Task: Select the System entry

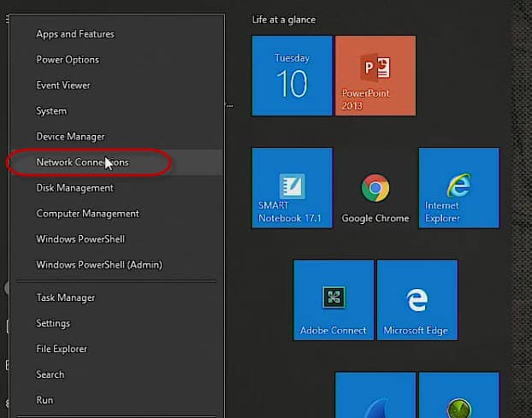Action: [x=116, y=111]
